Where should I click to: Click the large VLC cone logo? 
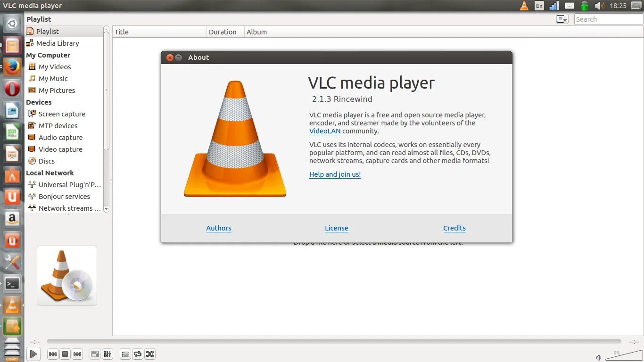tap(235, 139)
